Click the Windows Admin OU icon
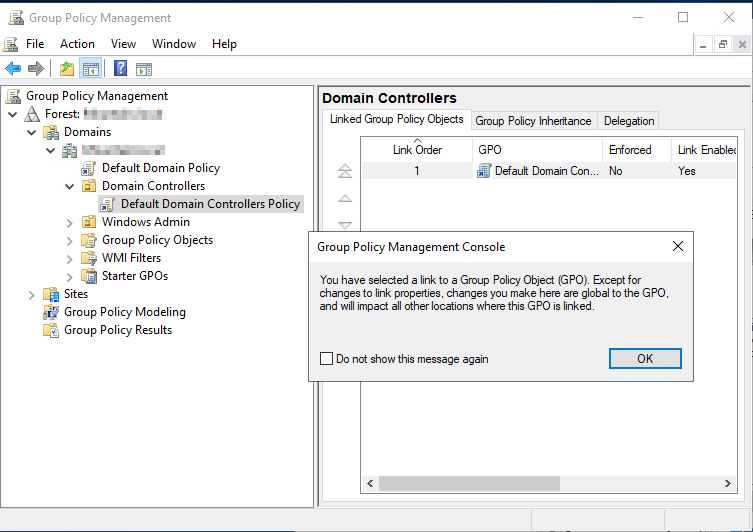753x532 pixels. coord(89,222)
